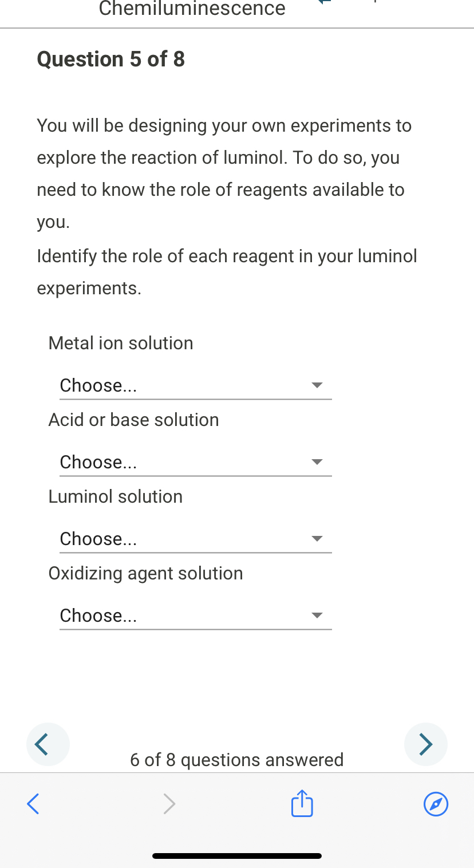Tap the share icon in the bottom toolbar
The image size is (474, 868).
point(301,803)
